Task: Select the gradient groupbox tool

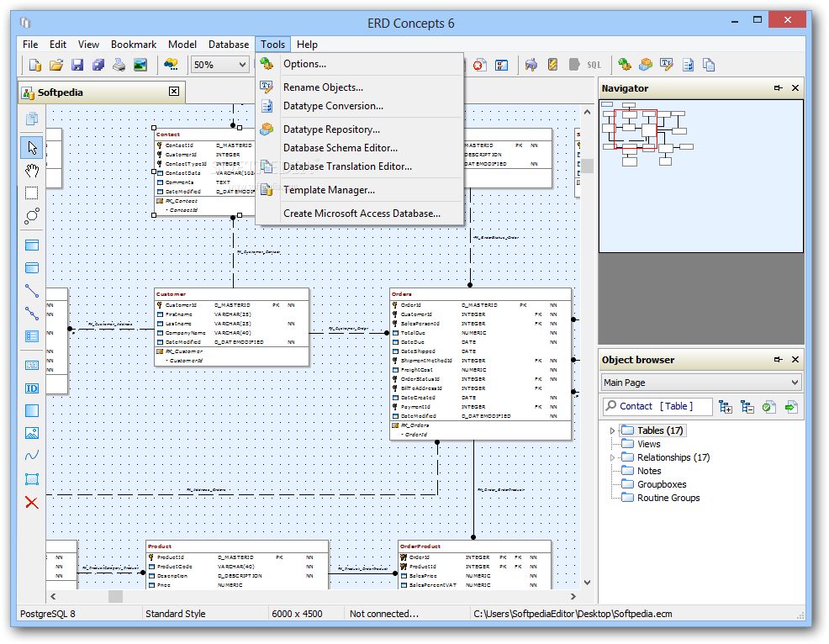Action: 32,411
